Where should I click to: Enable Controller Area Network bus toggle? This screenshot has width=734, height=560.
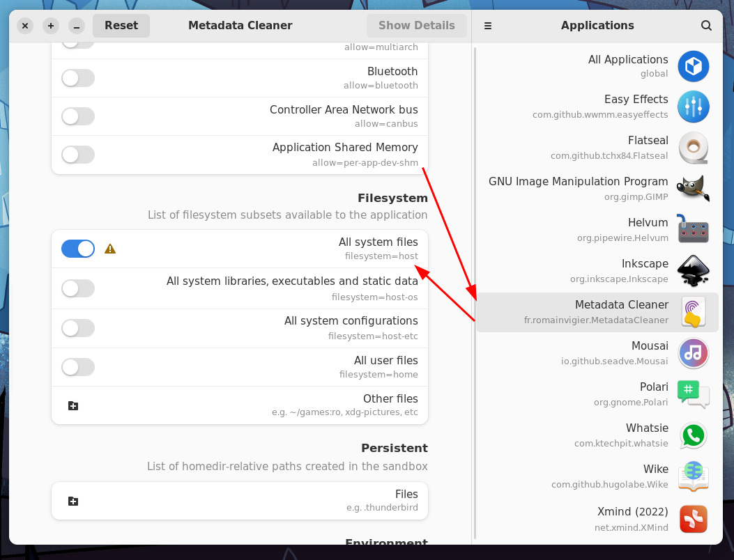[x=78, y=116]
